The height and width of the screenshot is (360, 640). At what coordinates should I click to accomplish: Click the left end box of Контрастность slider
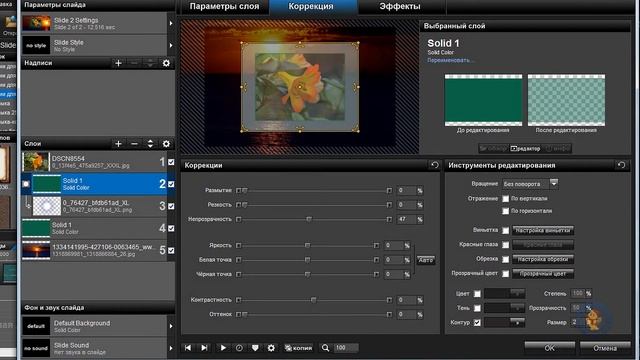tap(239, 300)
